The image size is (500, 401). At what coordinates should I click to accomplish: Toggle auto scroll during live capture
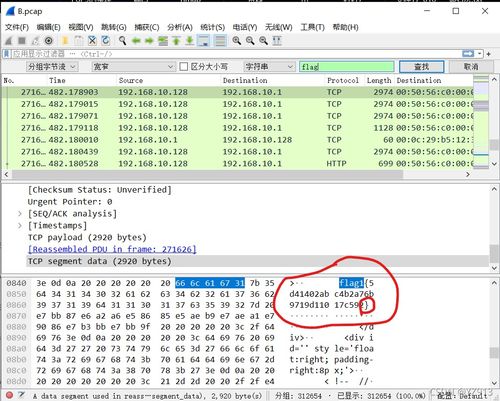click(x=203, y=41)
